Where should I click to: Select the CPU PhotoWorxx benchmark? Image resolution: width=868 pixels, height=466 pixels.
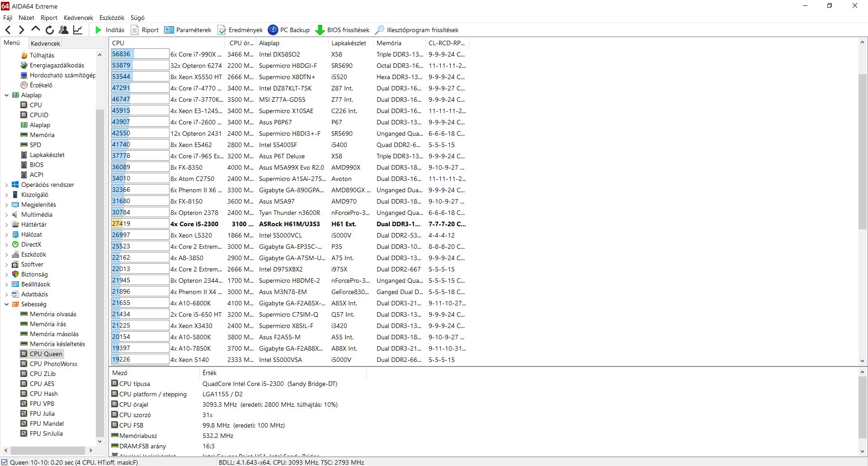49,364
